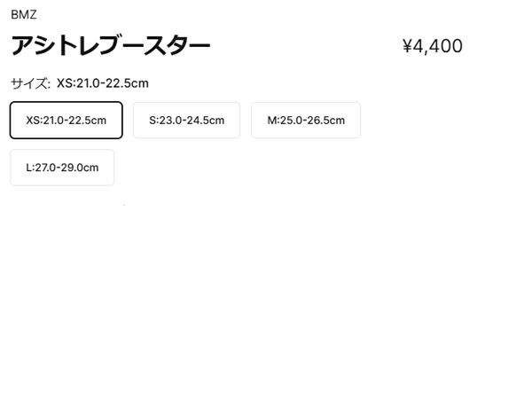Pick the M:25.0-26.5cm size button

coord(306,121)
